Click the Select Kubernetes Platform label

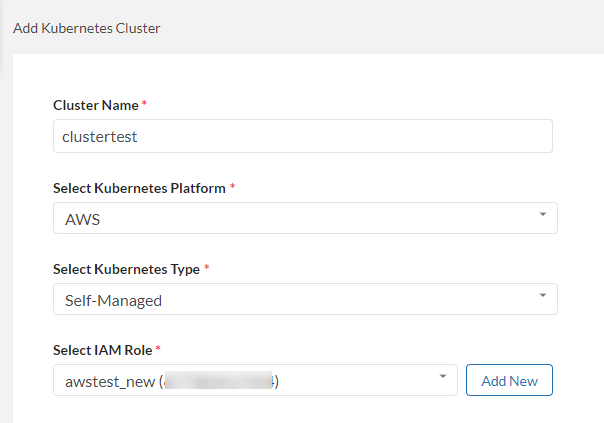[139, 188]
